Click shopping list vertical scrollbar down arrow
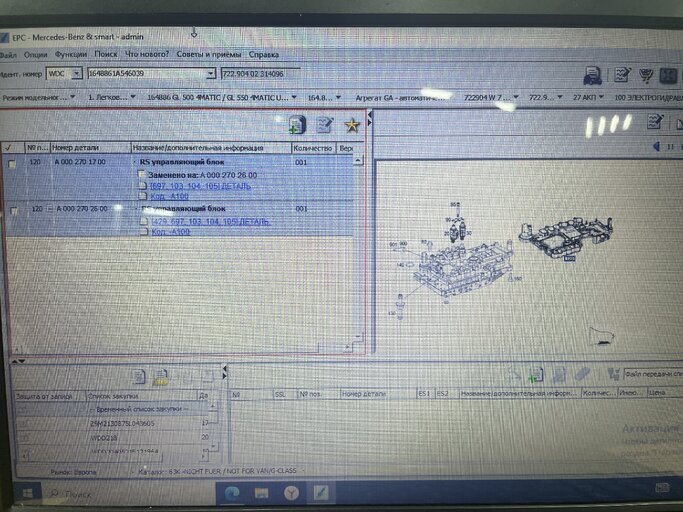Screen dimensions: 683x512 point(213,446)
